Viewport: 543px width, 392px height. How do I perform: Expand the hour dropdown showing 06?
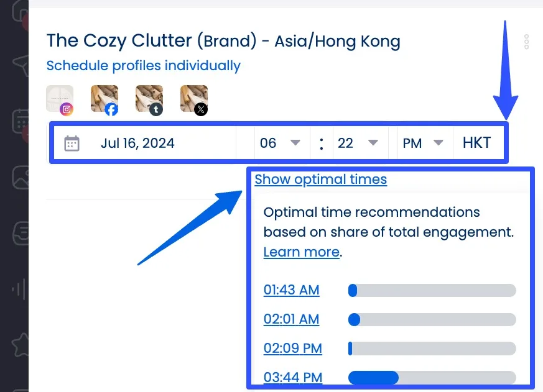280,144
